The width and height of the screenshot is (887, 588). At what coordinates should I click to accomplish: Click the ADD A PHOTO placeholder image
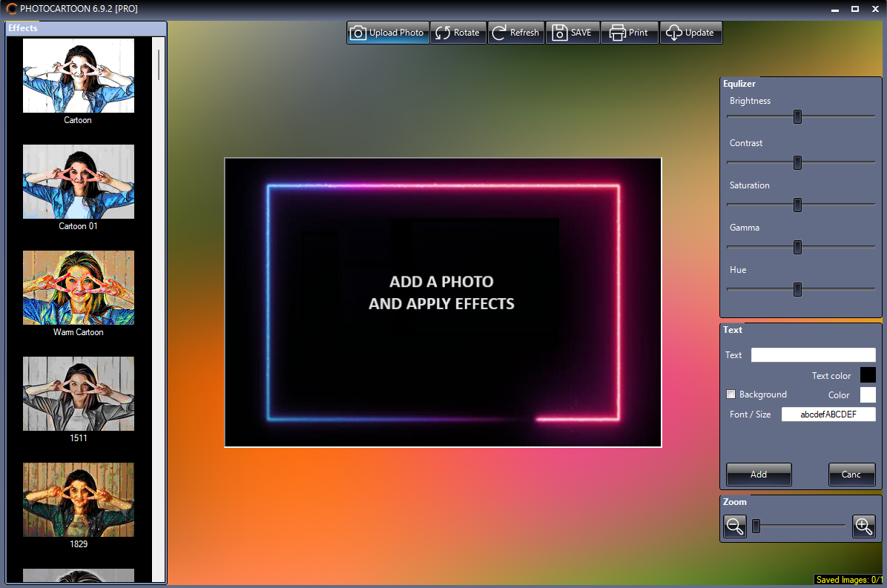pyautogui.click(x=443, y=303)
